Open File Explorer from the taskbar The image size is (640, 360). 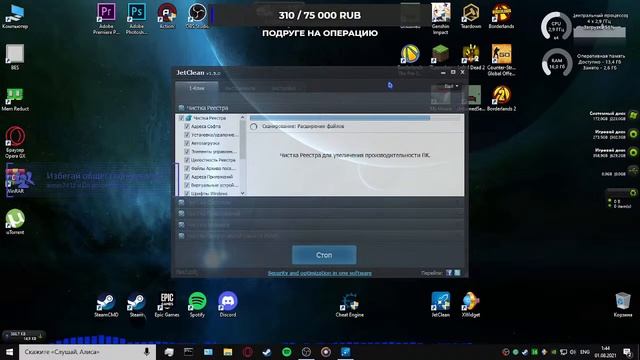pyautogui.click(x=228, y=352)
